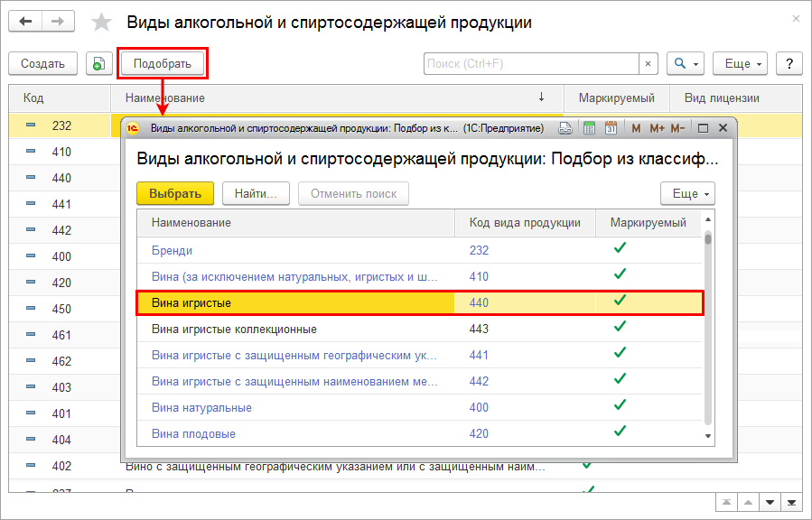Click the back navigation arrow
The height and width of the screenshot is (520, 812).
point(25,21)
